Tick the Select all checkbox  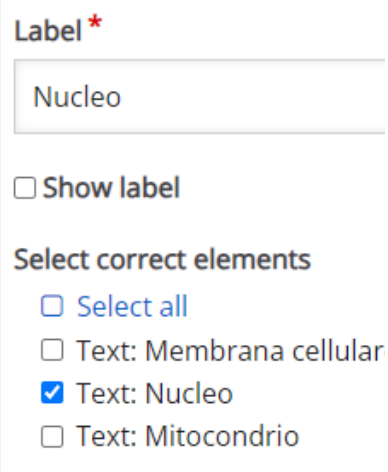[52, 306]
